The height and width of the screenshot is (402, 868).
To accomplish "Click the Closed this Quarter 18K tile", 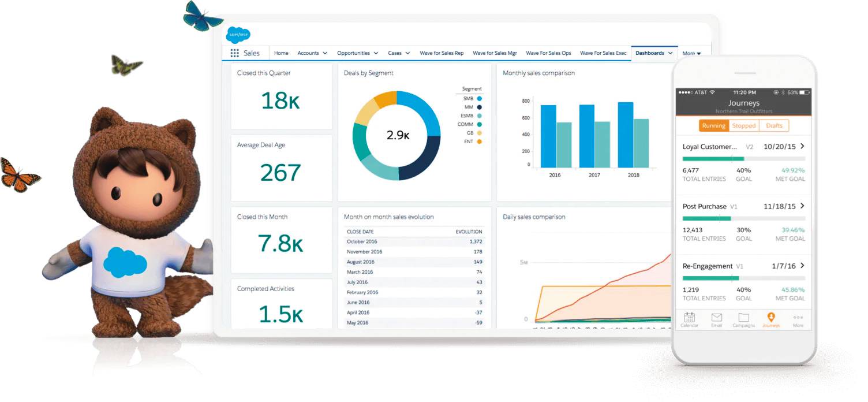I will point(282,96).
